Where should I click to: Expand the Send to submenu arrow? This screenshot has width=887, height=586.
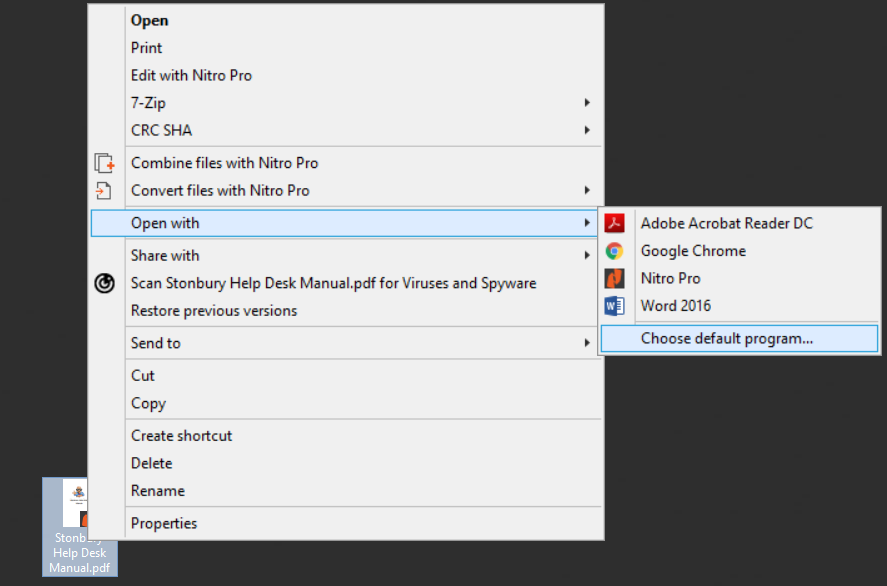(x=587, y=343)
